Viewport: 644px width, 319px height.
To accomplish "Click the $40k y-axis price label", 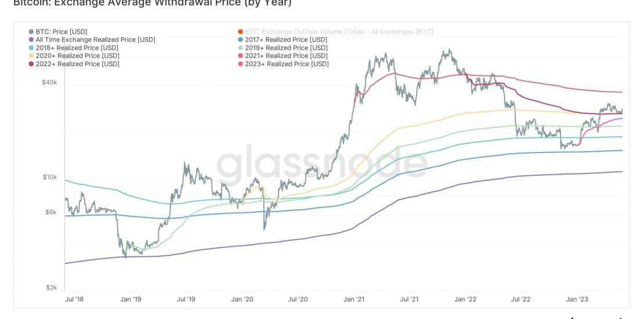I will click(x=49, y=82).
